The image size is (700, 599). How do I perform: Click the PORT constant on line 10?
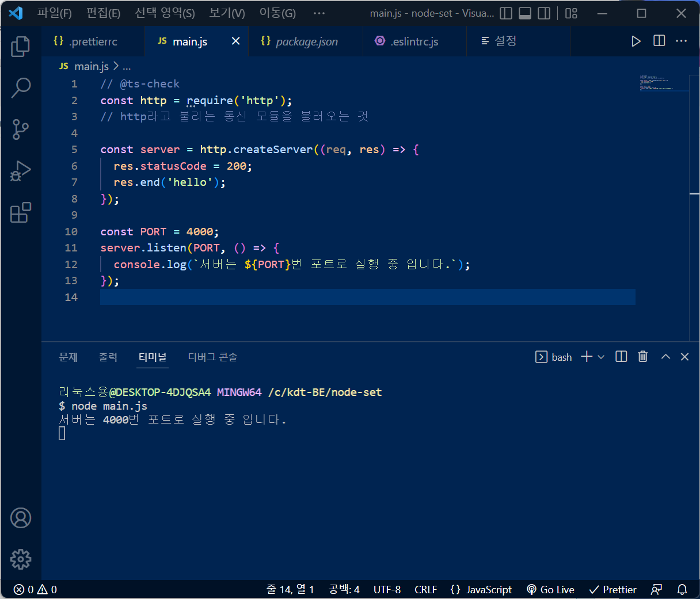click(x=153, y=232)
